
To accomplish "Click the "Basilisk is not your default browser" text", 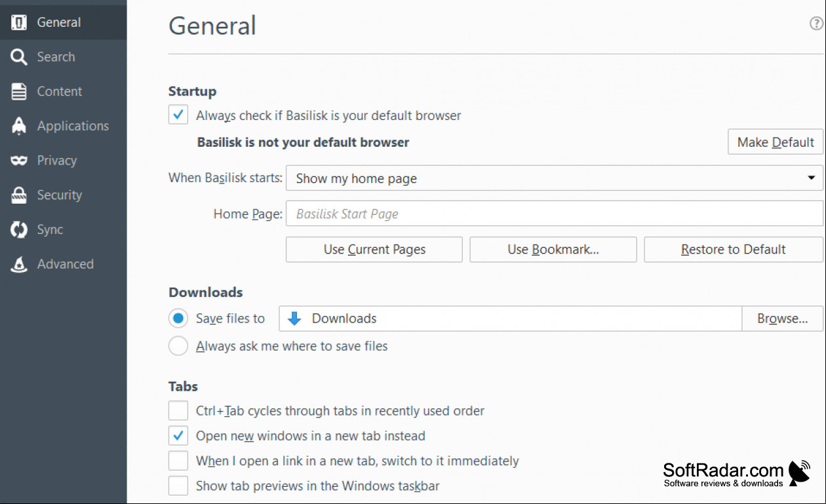I will 303,142.
